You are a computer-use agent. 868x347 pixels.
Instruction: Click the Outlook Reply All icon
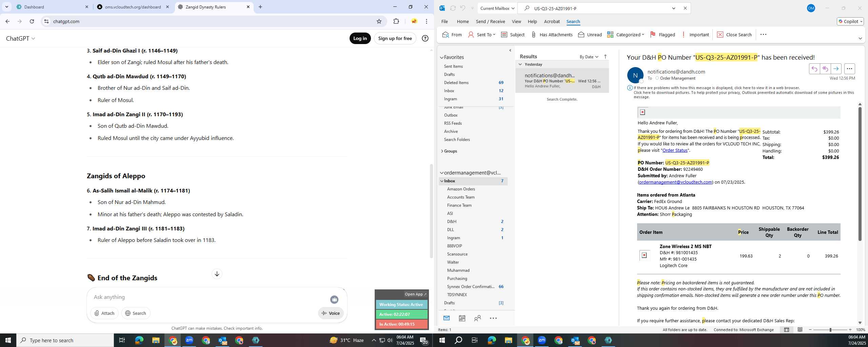click(x=825, y=69)
